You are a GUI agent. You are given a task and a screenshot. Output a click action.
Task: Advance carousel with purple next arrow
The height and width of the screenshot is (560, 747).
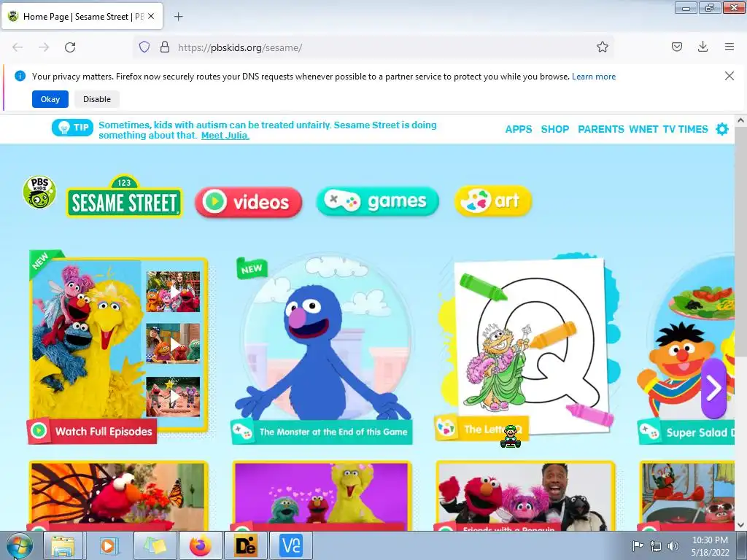point(713,388)
